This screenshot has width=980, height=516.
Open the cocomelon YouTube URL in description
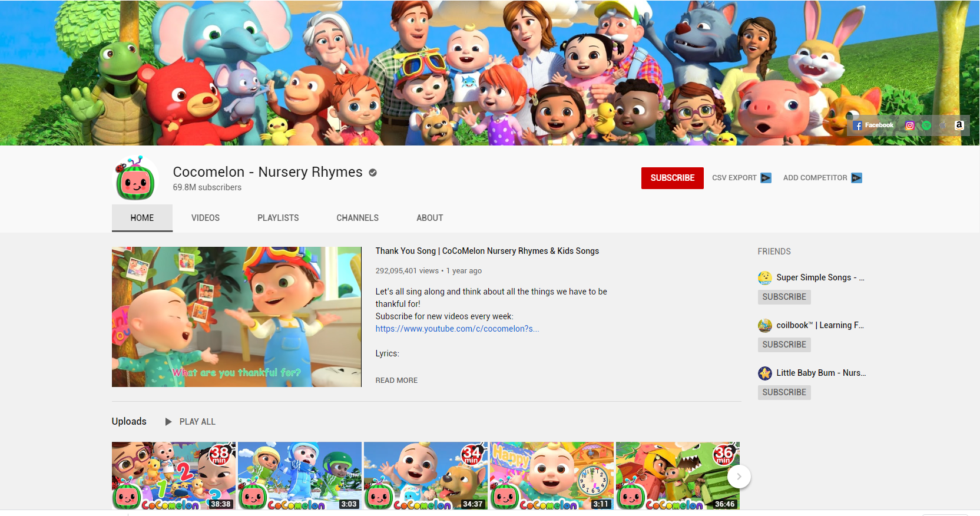coord(457,329)
